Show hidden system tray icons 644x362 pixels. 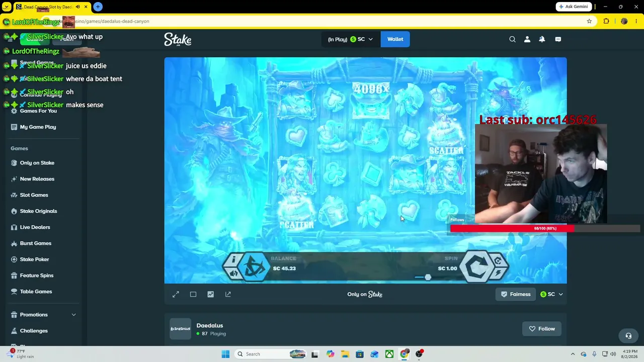[573, 354]
